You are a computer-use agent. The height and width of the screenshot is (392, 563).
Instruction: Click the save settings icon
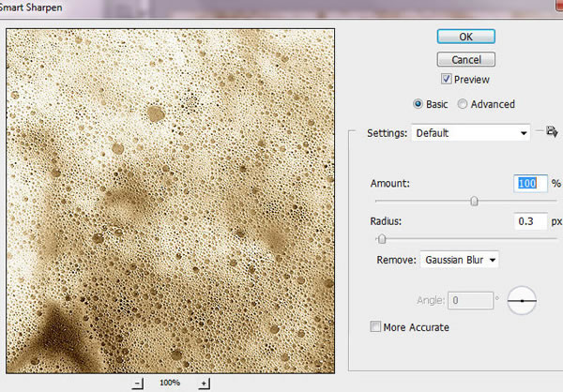tap(552, 131)
